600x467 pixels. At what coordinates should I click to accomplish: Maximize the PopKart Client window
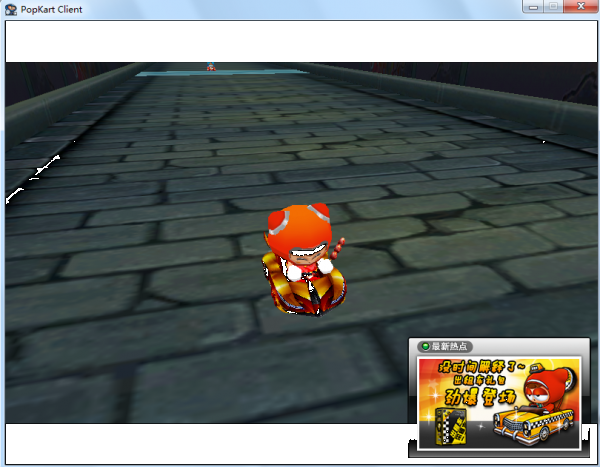pos(553,7)
